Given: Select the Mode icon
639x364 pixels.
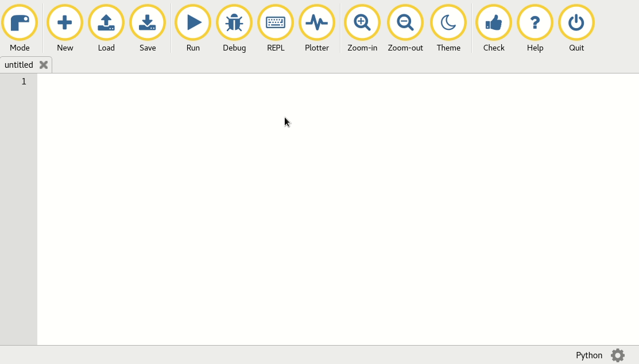Looking at the screenshot, I should pyautogui.click(x=20, y=23).
